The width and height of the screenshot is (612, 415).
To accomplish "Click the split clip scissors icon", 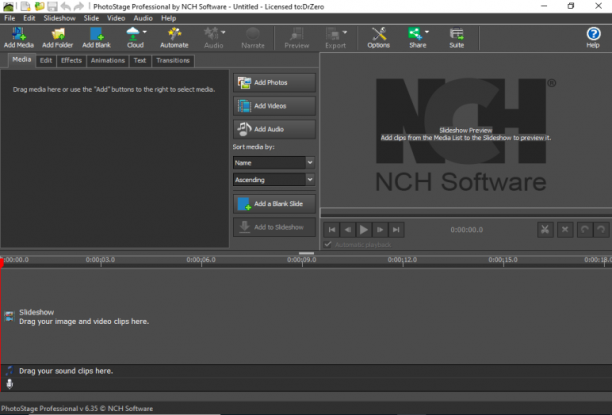I will pyautogui.click(x=545, y=230).
